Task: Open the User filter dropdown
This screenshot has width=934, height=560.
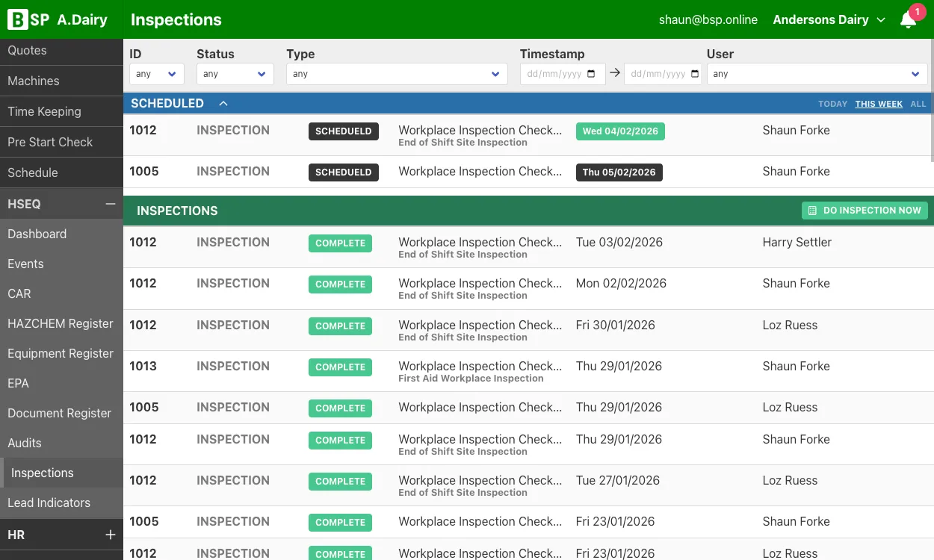Action: coord(817,74)
